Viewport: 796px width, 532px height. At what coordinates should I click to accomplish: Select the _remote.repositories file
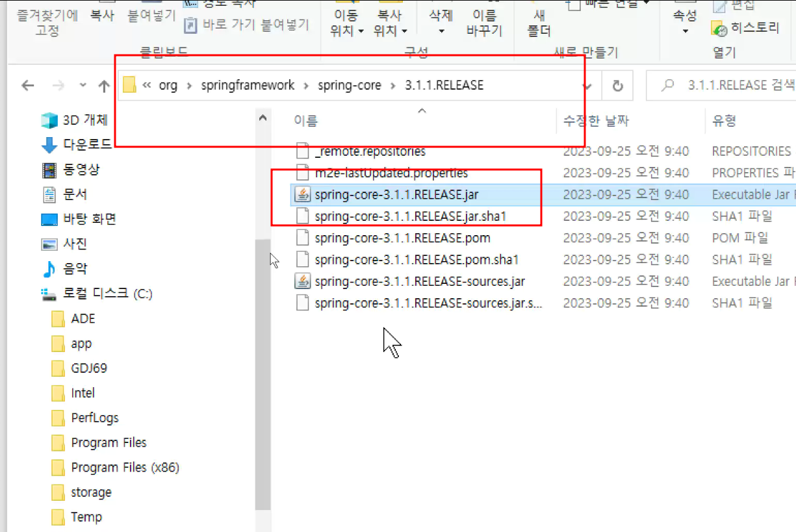pyautogui.click(x=370, y=151)
